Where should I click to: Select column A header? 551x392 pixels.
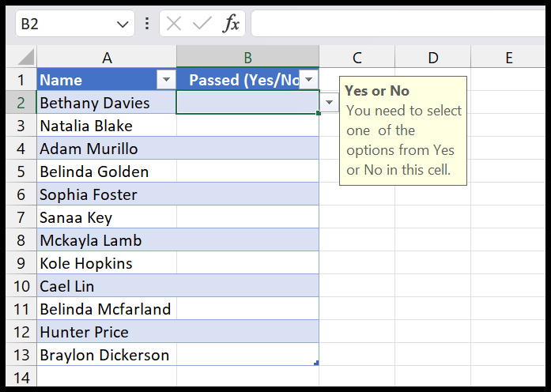point(107,57)
